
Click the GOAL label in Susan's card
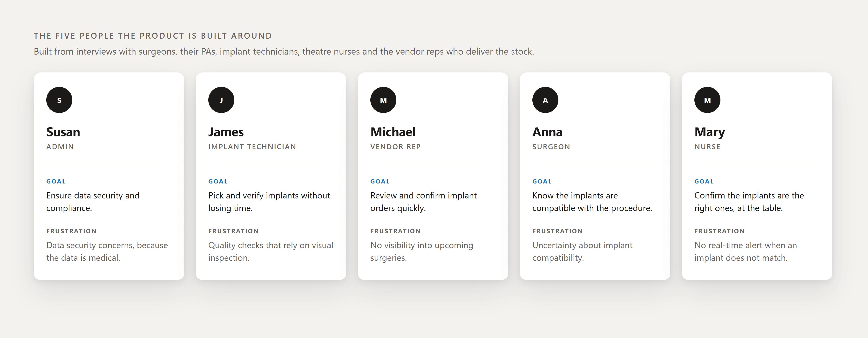tap(56, 181)
